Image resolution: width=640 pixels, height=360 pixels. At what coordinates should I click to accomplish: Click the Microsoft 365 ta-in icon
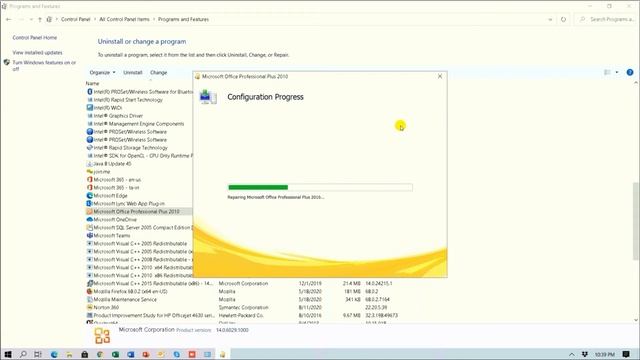click(89, 188)
